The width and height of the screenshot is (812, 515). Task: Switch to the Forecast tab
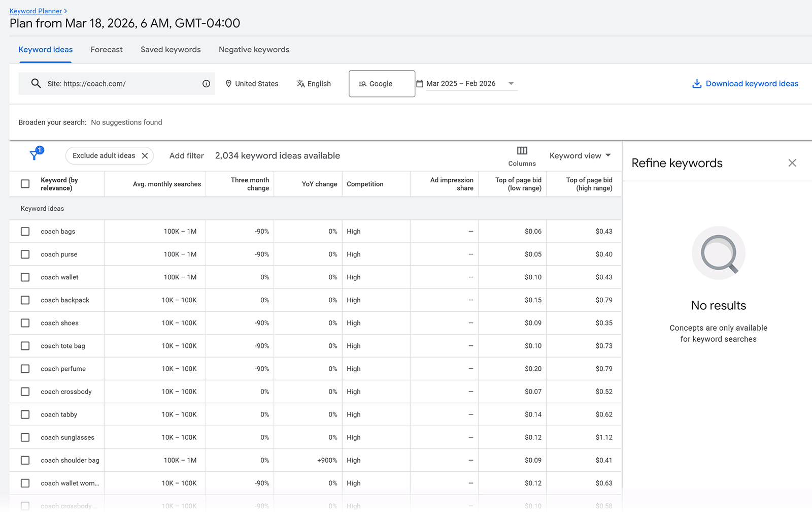pos(107,49)
